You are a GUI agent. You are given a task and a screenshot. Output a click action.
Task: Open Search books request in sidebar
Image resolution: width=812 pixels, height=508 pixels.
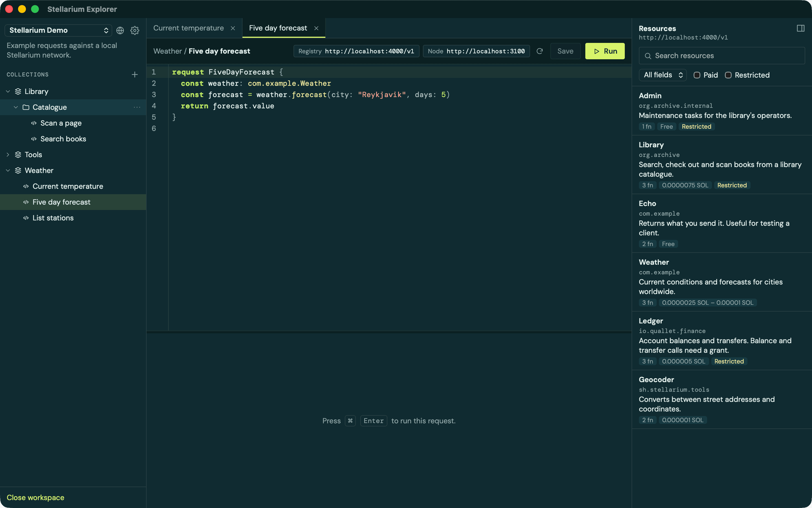[73, 139]
